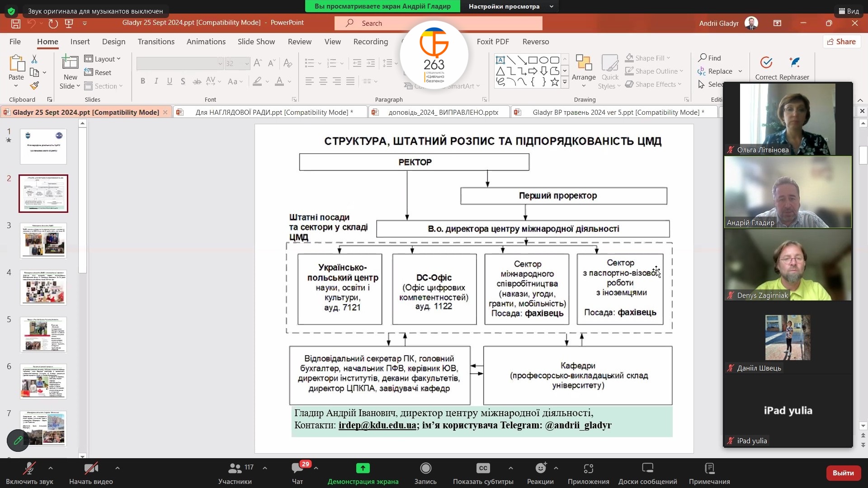This screenshot has width=868, height=488.
Task: Click Clear All Formatting icon
Action: point(288,63)
